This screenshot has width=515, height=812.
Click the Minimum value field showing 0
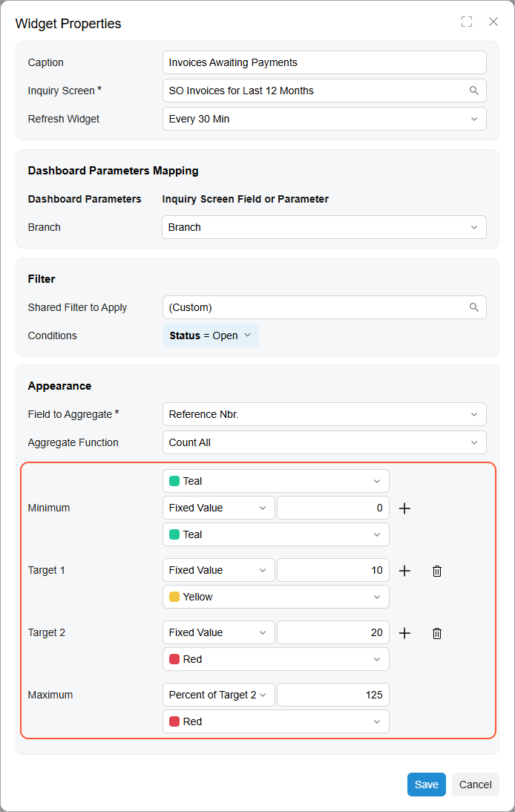[332, 508]
